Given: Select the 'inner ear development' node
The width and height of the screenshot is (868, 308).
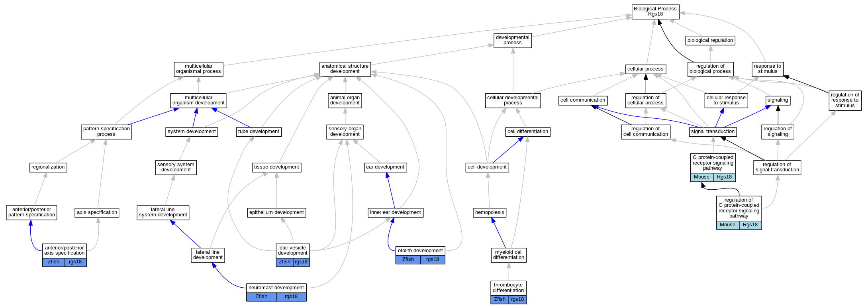Looking at the screenshot, I should click(396, 213).
